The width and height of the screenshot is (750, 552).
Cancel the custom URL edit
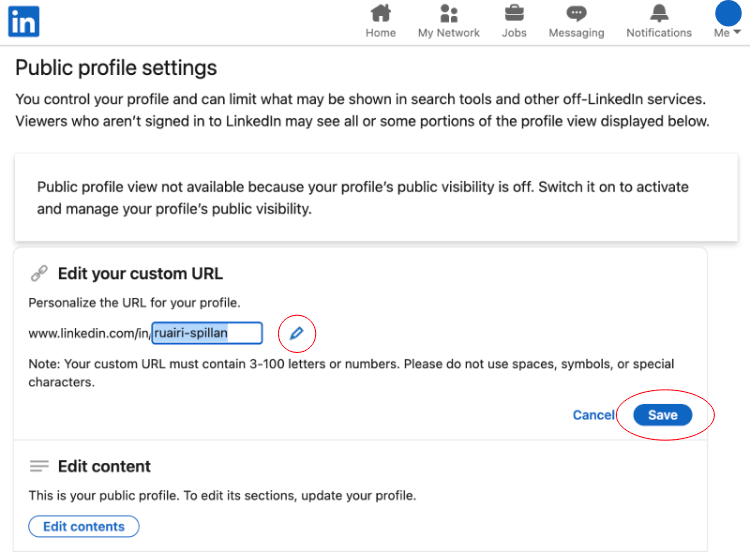(594, 415)
